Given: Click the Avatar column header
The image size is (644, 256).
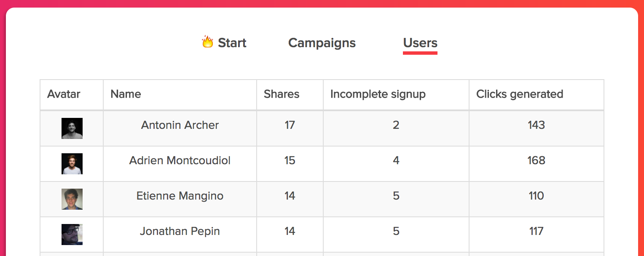Looking at the screenshot, I should pos(64,94).
